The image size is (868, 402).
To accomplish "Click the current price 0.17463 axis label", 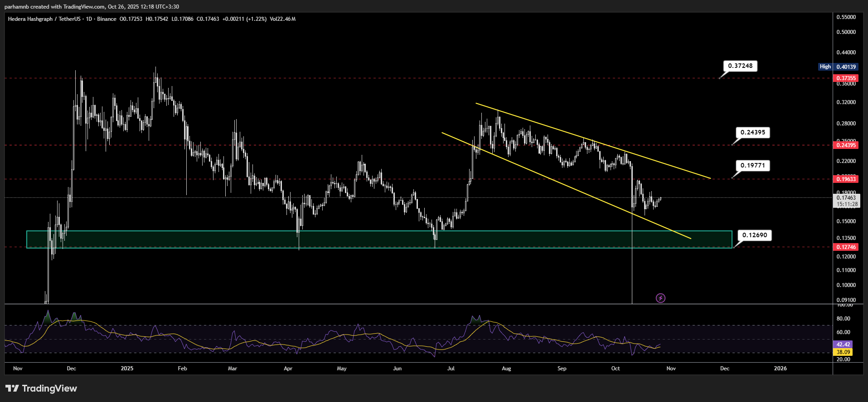I will tap(846, 198).
